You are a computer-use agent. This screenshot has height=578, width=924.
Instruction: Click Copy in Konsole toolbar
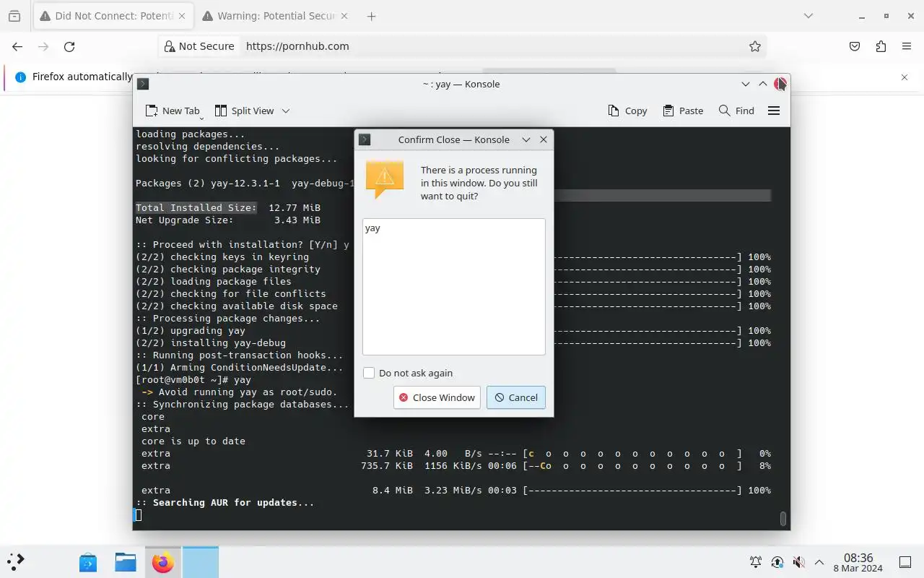pos(627,111)
